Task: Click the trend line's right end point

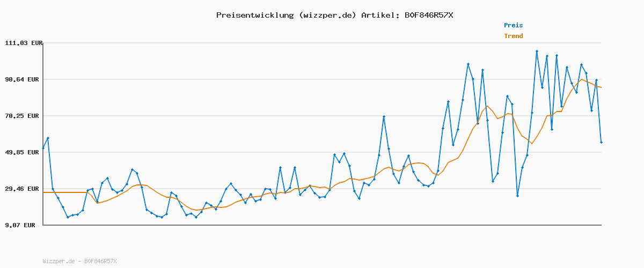Action: (x=601, y=87)
